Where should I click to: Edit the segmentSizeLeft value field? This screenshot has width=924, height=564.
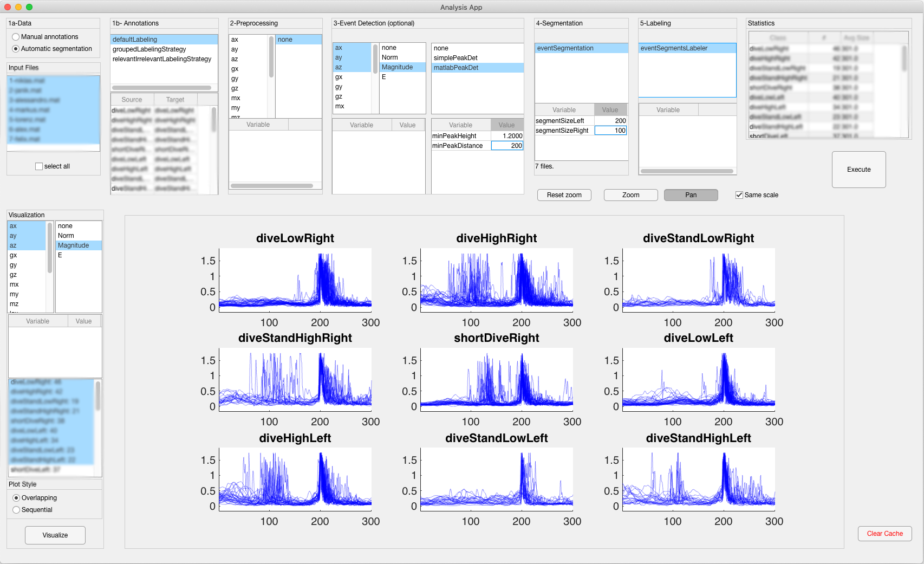pos(611,121)
